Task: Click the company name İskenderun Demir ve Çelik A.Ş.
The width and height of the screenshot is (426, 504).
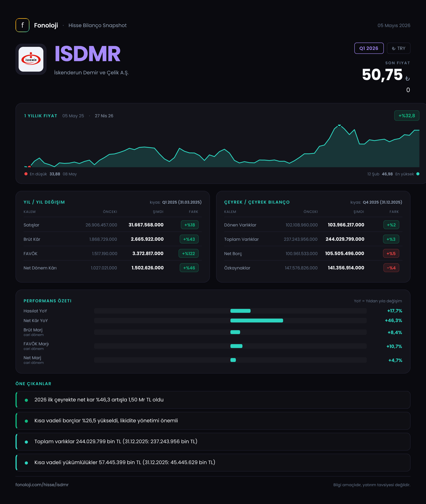Action: pyautogui.click(x=91, y=73)
